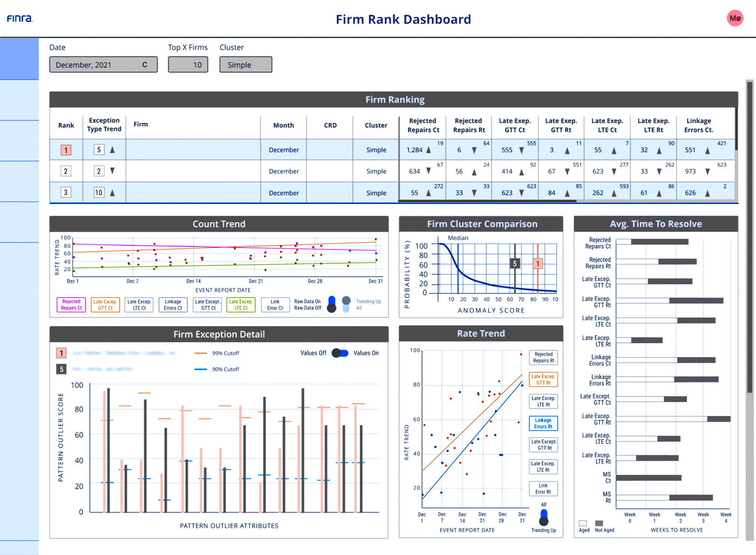The height and width of the screenshot is (555, 756).
Task: Open the Top X Firms dropdown
Action: click(188, 65)
